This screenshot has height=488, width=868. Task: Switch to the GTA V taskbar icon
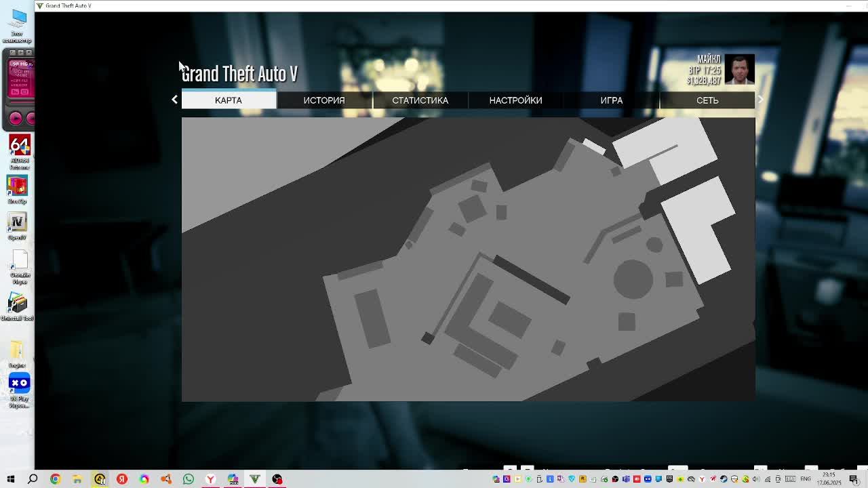(x=255, y=479)
